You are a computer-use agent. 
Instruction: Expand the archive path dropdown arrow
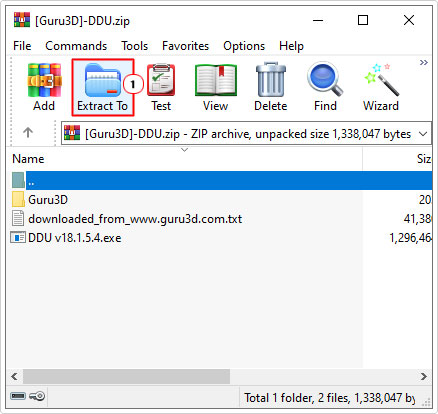pos(423,134)
